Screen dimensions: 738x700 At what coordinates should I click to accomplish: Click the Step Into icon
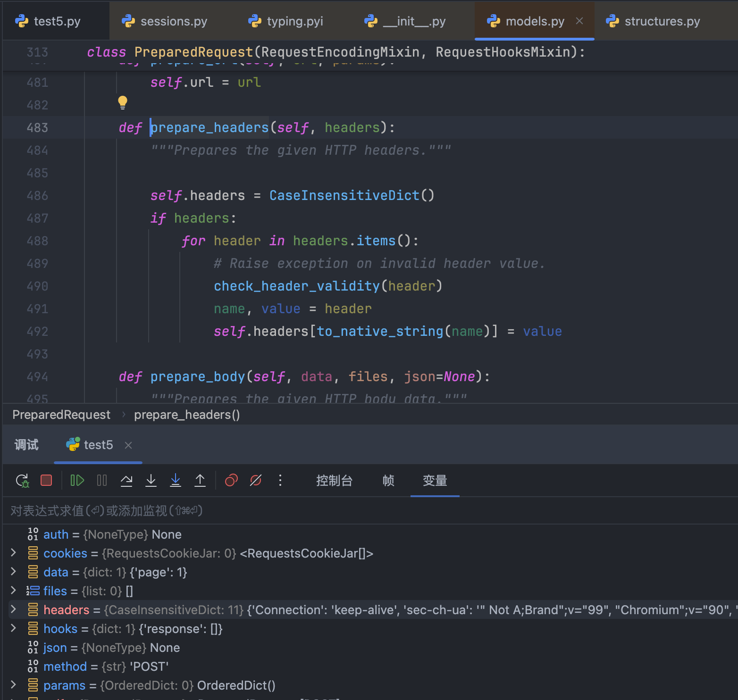[151, 480]
